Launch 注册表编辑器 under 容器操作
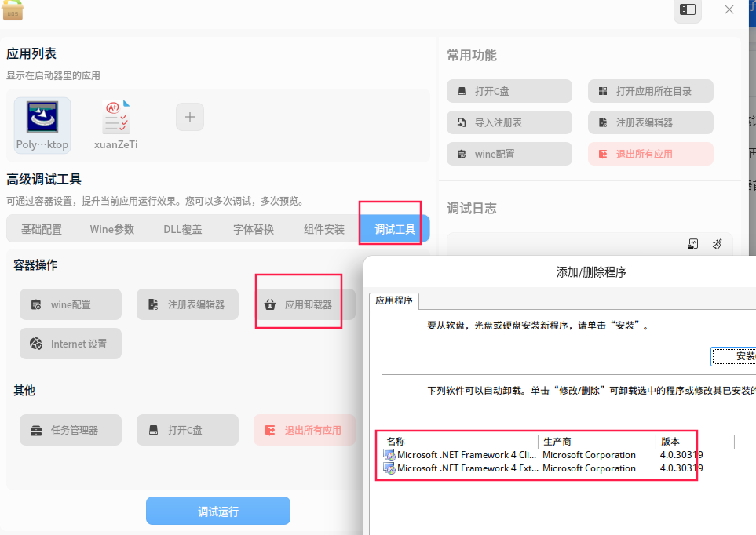Viewport: 756px width, 535px height. tap(188, 304)
